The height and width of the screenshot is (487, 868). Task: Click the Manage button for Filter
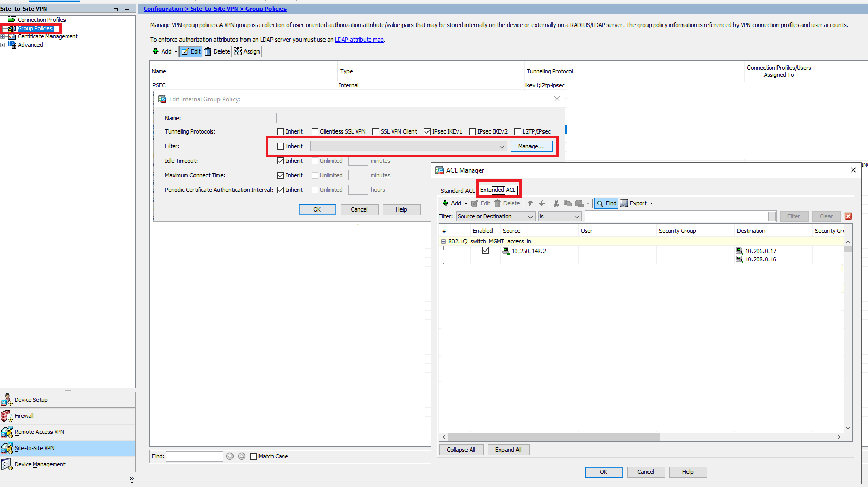pyautogui.click(x=532, y=146)
